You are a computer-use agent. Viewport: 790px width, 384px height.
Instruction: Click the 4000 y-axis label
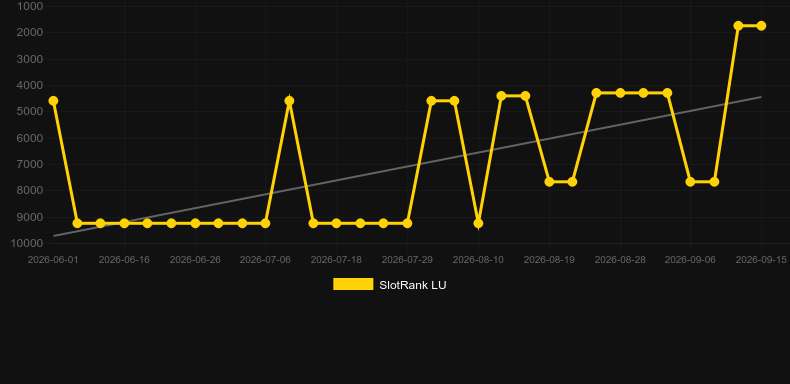[30, 85]
